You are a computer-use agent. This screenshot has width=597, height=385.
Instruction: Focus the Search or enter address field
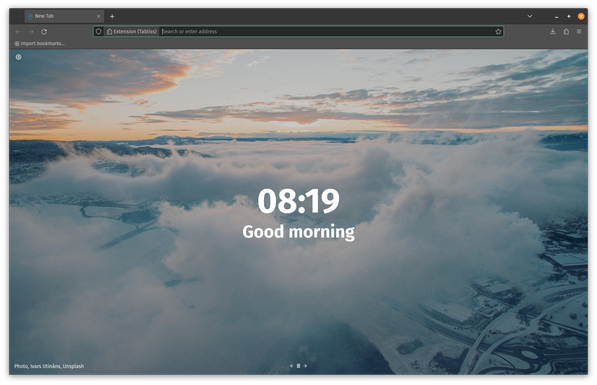pos(327,32)
